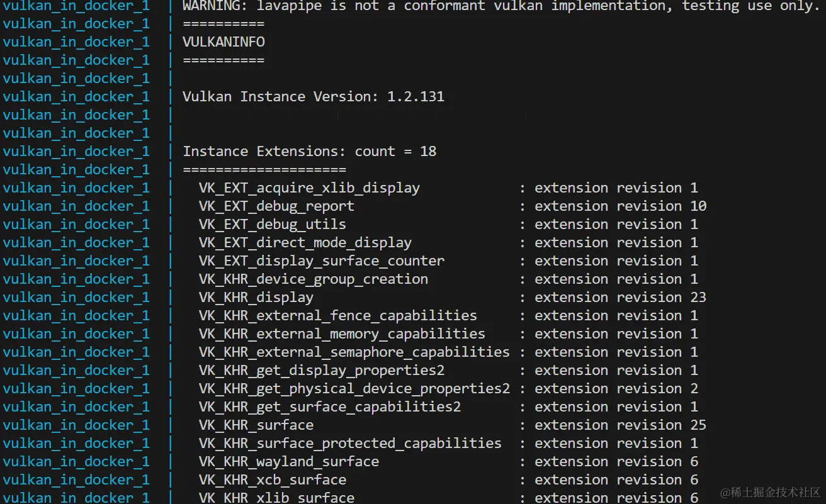Click the VK_KHR_wayland_surface extension name
Screen dimensions: 826x504
(x=289, y=461)
